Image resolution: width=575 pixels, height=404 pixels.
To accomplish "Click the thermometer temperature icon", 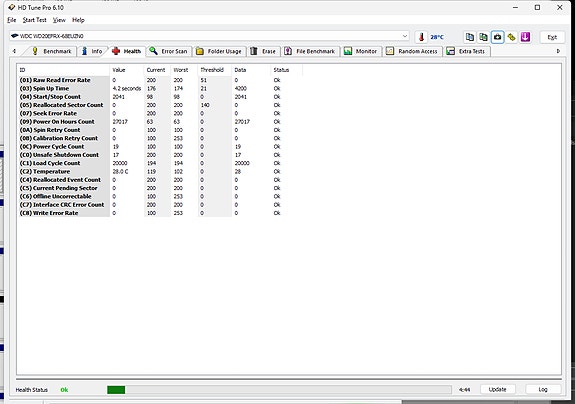I will click(x=421, y=37).
